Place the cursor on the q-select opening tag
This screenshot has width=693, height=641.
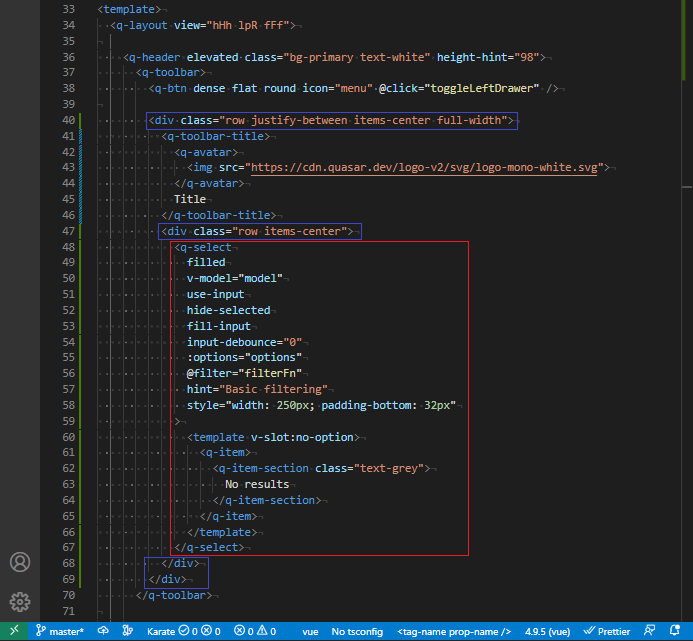(203, 248)
